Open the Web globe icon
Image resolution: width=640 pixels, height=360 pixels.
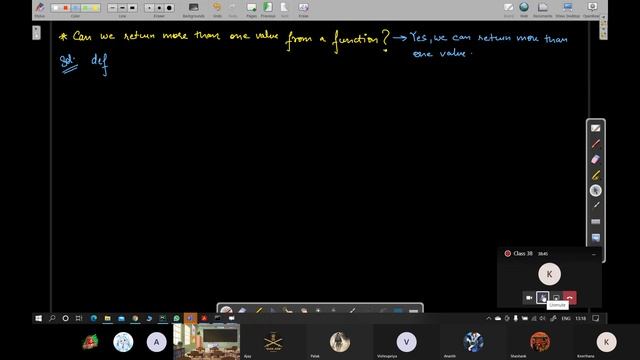524,9
